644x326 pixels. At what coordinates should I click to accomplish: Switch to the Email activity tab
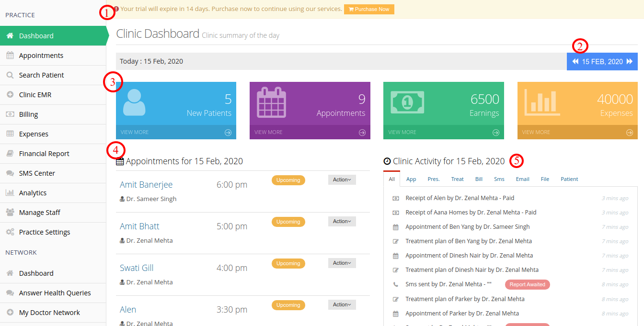tap(523, 179)
